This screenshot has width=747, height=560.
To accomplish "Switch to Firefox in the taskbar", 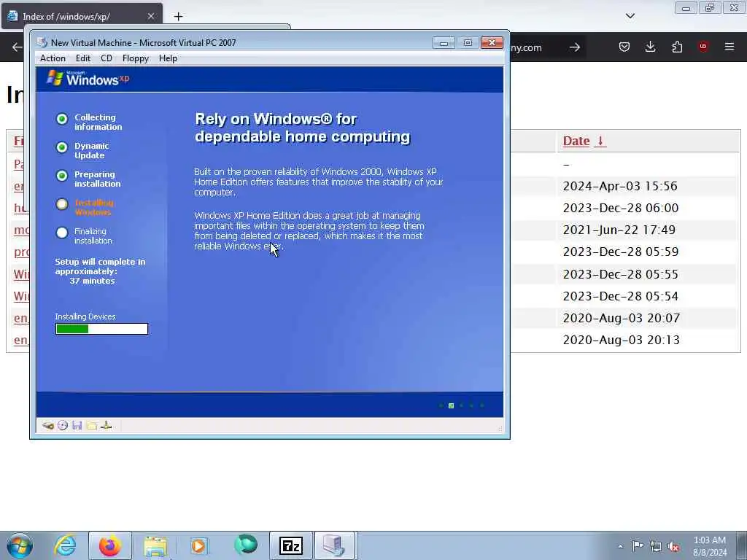I will tap(109, 545).
